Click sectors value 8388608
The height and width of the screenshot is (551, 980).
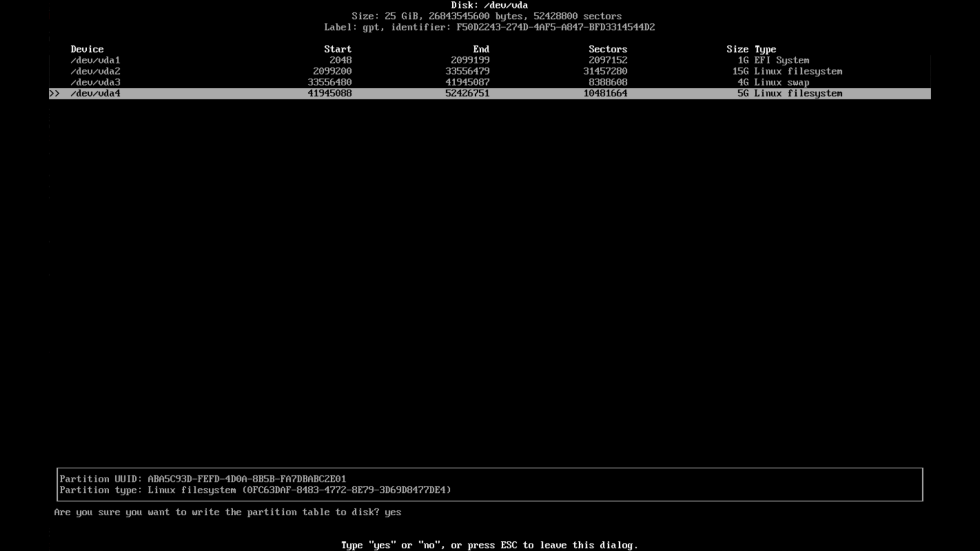click(608, 83)
